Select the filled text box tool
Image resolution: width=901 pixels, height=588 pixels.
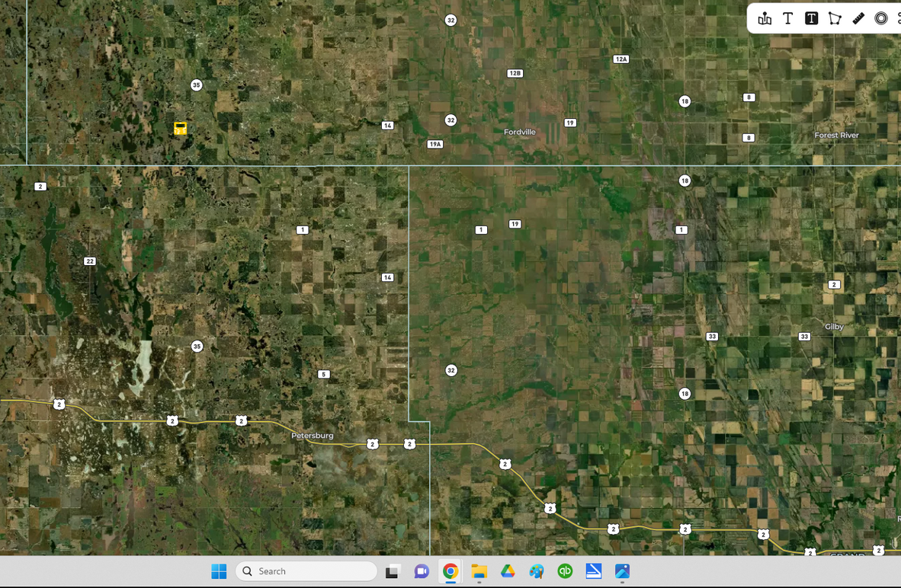point(811,18)
